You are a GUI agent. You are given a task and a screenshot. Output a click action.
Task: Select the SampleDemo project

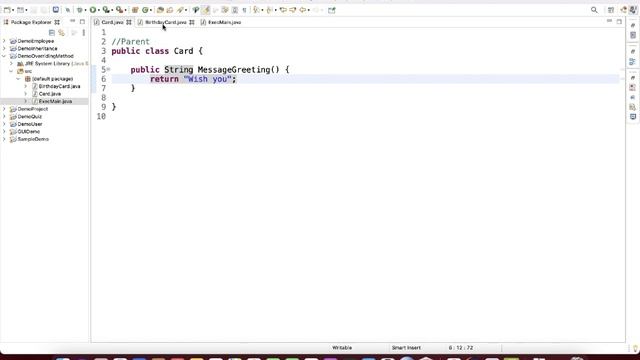pos(33,139)
